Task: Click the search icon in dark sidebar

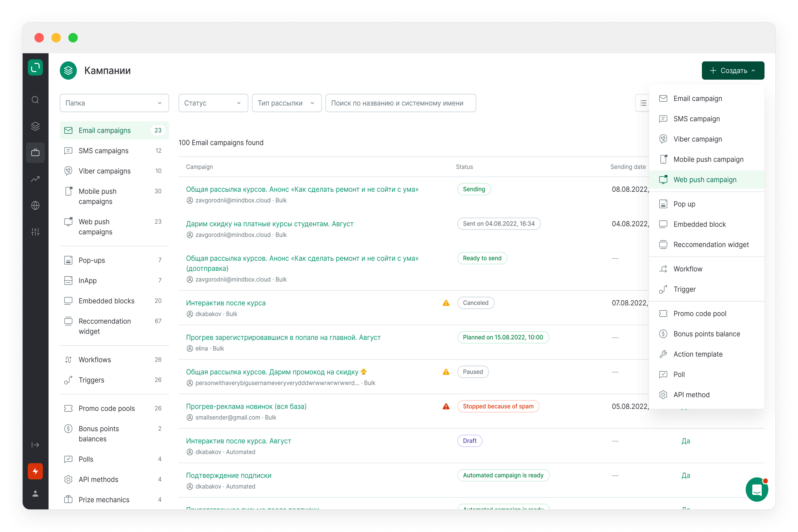Action: (x=35, y=100)
